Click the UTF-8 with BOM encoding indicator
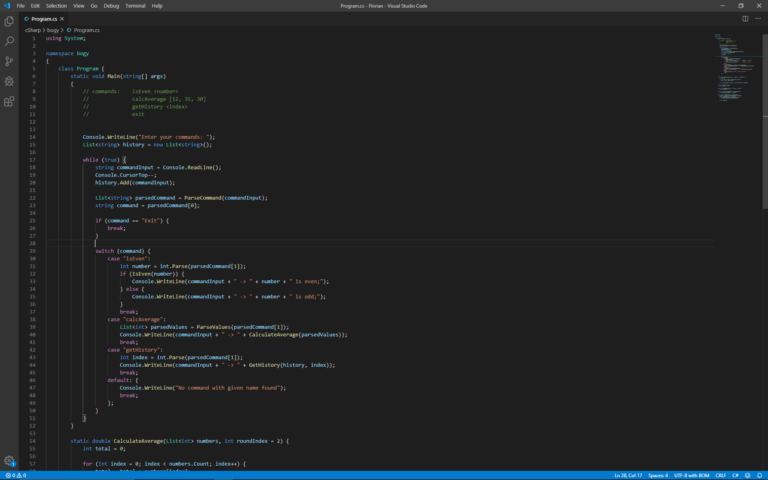This screenshot has width=768, height=480. [691, 475]
